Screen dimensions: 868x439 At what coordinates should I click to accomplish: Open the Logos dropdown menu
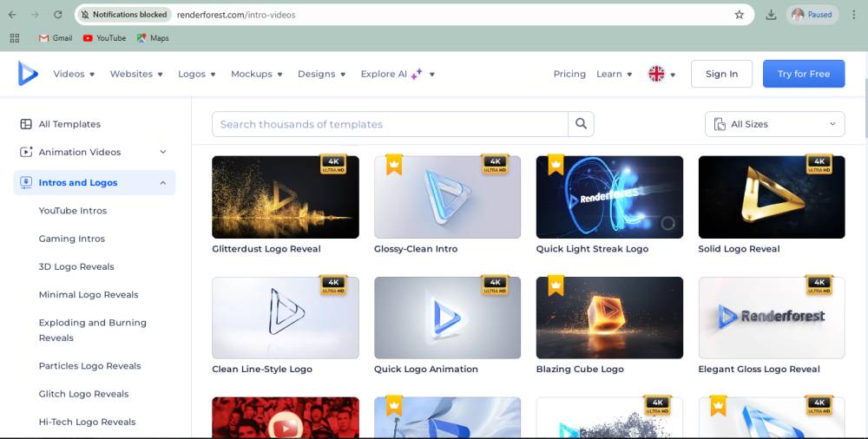(x=197, y=74)
